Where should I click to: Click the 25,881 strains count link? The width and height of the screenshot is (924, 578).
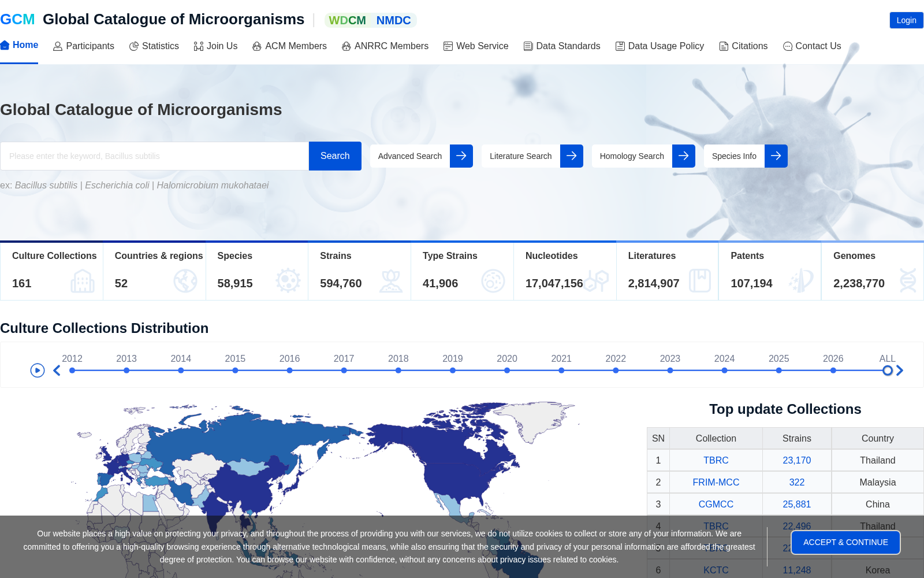(x=797, y=504)
